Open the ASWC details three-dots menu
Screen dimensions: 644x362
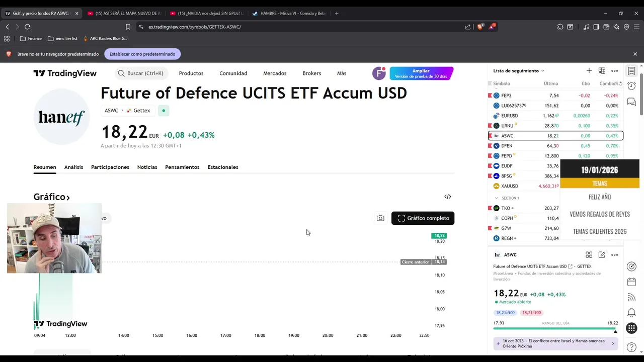coord(615,255)
